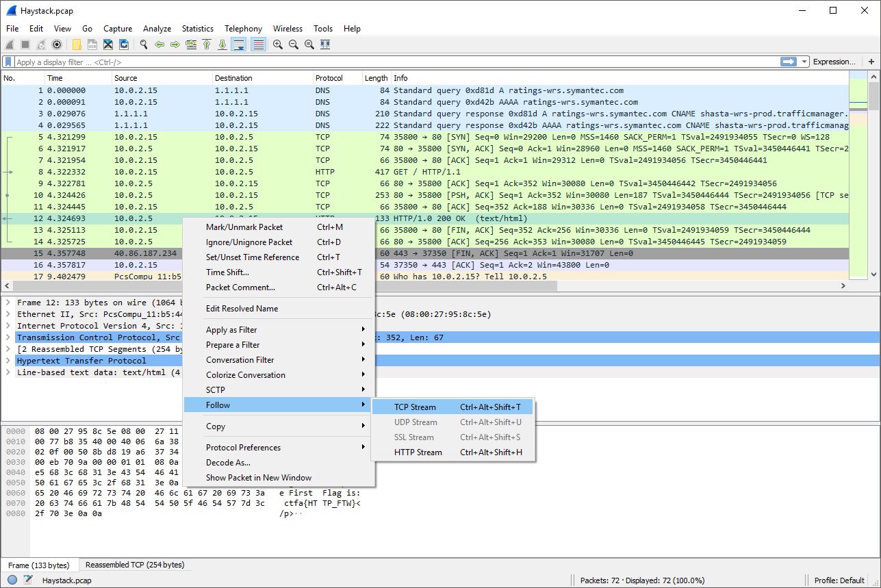The width and height of the screenshot is (881, 588).
Task: Sort by the Protocol column header
Action: [x=337, y=78]
